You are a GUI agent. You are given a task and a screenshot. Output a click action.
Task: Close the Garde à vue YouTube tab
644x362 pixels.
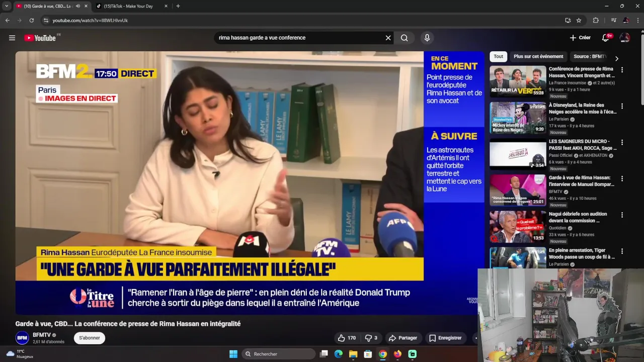pyautogui.click(x=86, y=6)
